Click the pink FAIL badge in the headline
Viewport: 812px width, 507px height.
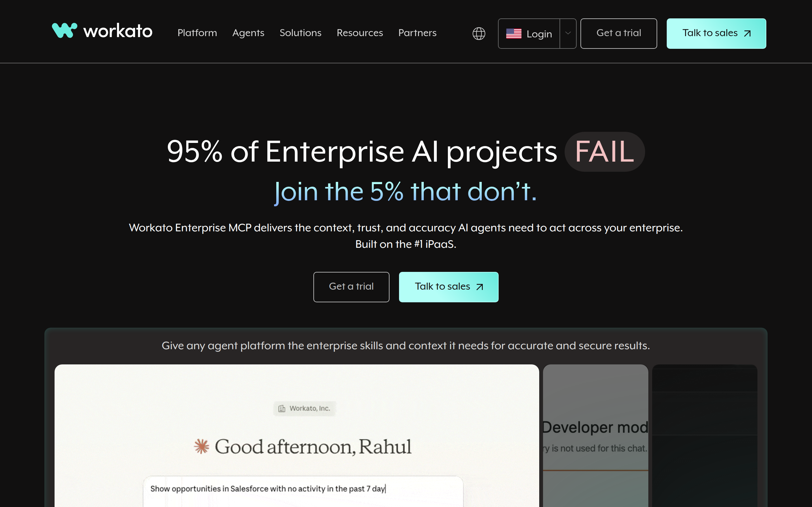click(x=604, y=151)
